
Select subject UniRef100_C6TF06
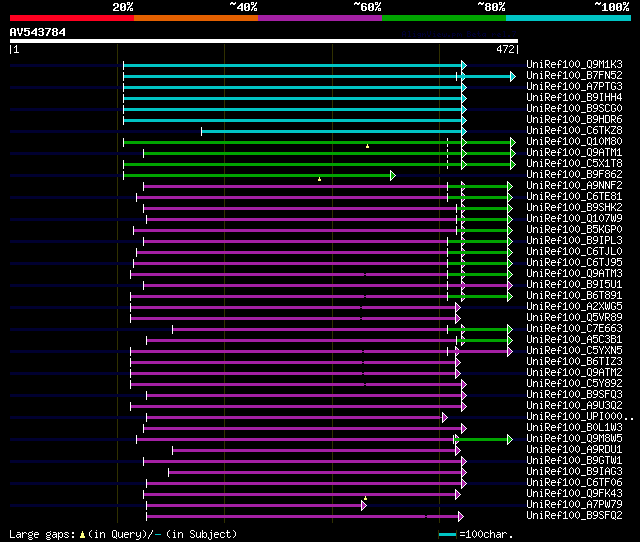point(574,483)
